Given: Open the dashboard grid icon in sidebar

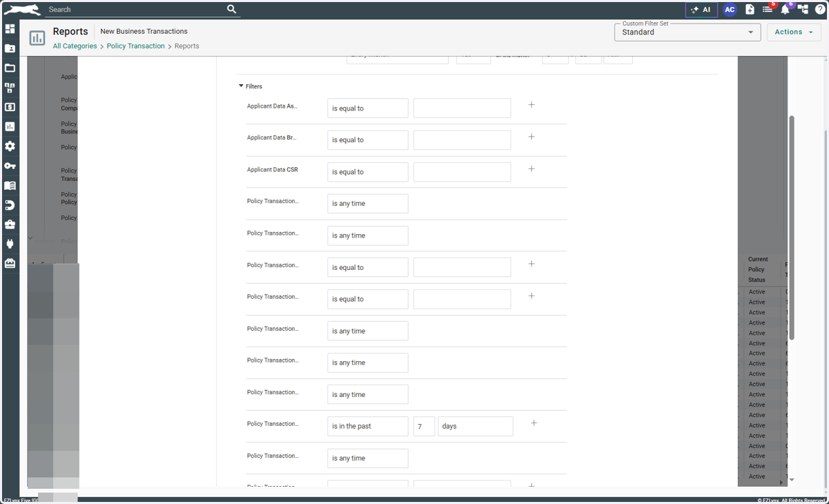Looking at the screenshot, I should 10,29.
